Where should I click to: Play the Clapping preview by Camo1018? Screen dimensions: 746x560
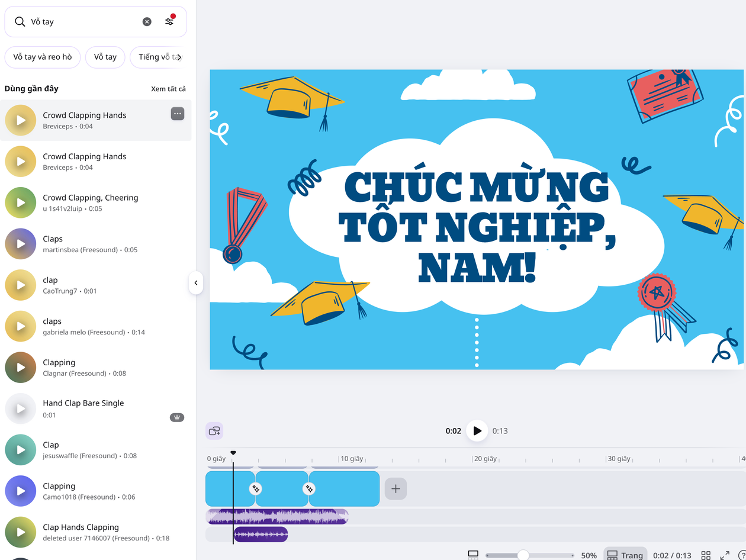click(21, 491)
